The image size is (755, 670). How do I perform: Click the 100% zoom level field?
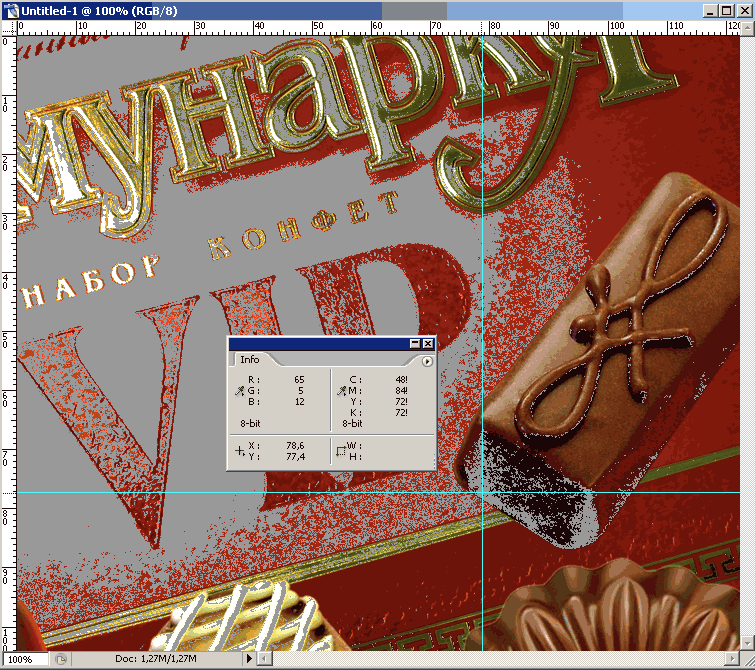tap(25, 659)
